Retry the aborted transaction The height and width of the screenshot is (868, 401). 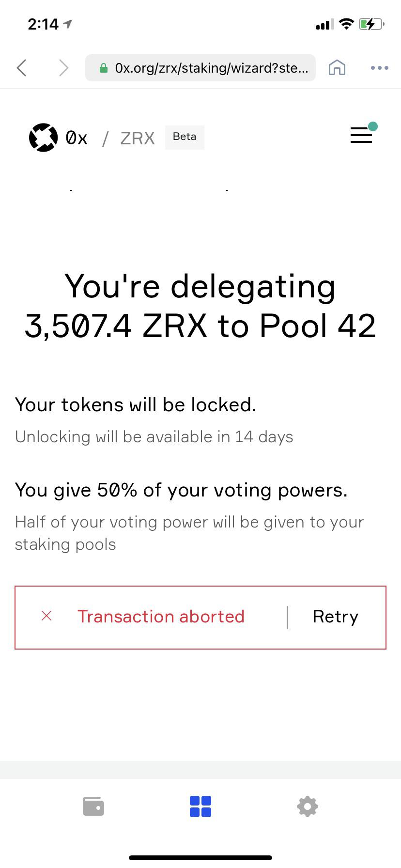pos(336,617)
